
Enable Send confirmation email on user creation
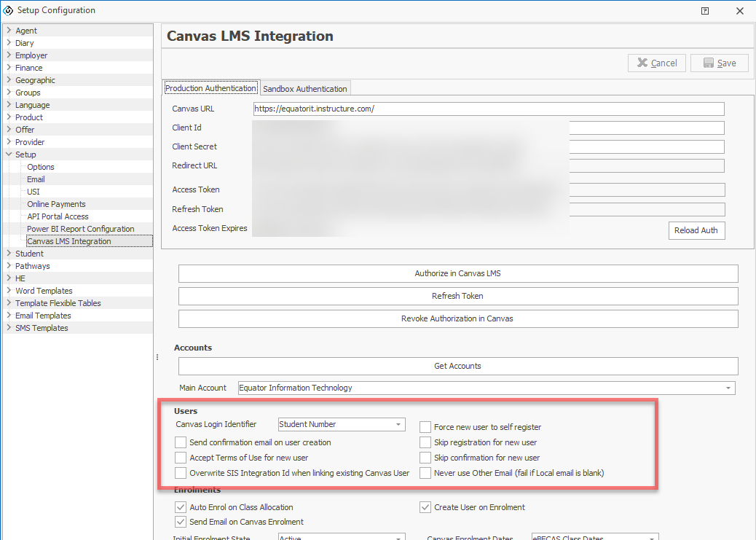pos(181,442)
